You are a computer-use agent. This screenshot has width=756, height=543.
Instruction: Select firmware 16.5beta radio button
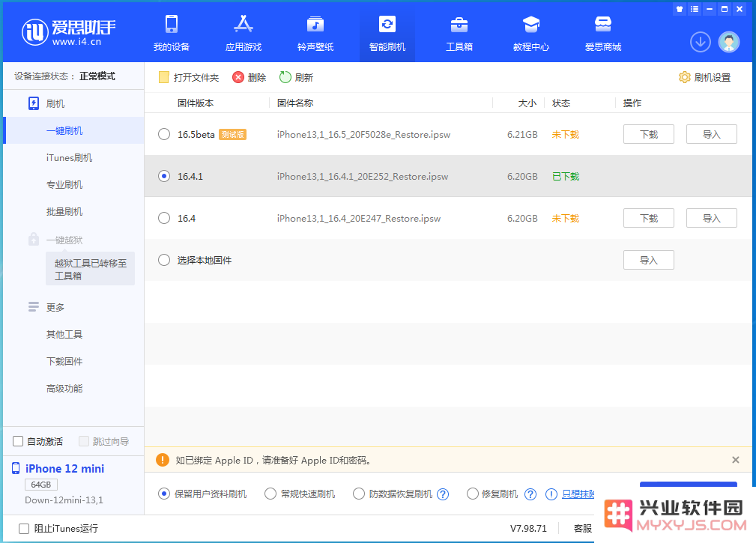tap(164, 134)
